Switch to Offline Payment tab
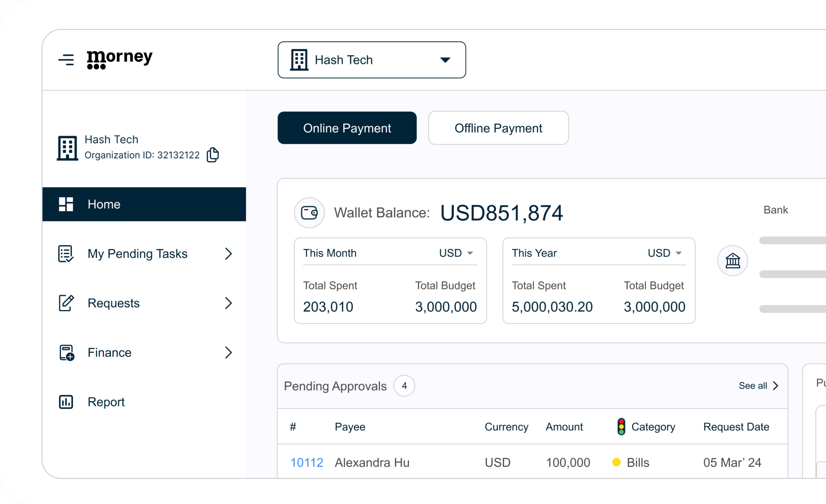The width and height of the screenshot is (826, 504). pos(498,128)
